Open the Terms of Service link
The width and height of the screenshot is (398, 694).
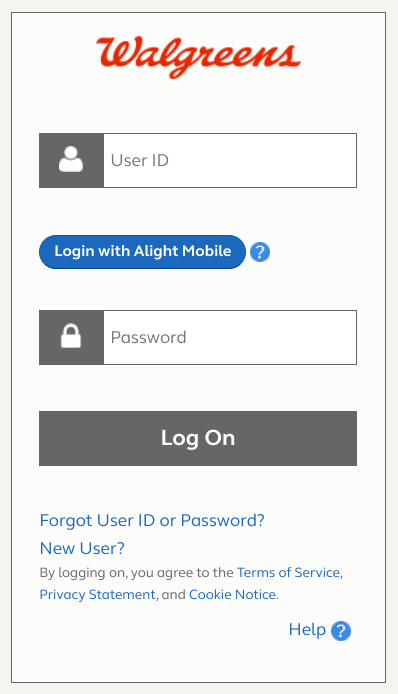click(289, 572)
